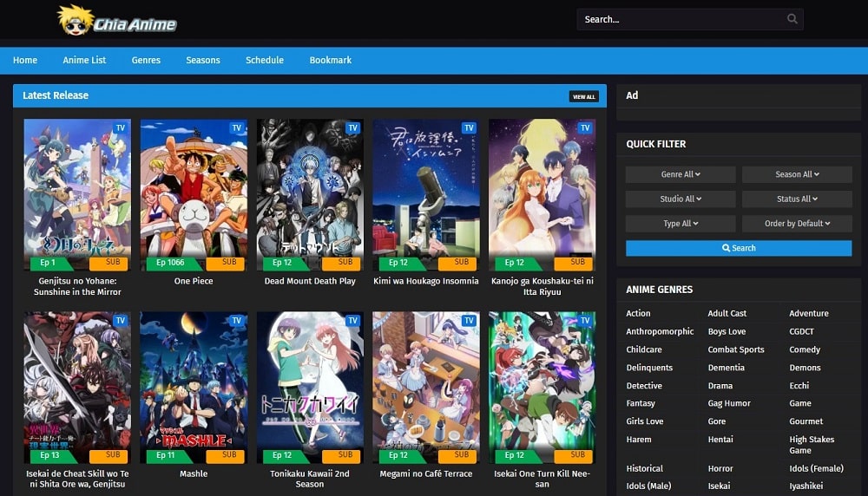The width and height of the screenshot is (868, 496).
Task: Select the Demons genre link
Action: (805, 368)
